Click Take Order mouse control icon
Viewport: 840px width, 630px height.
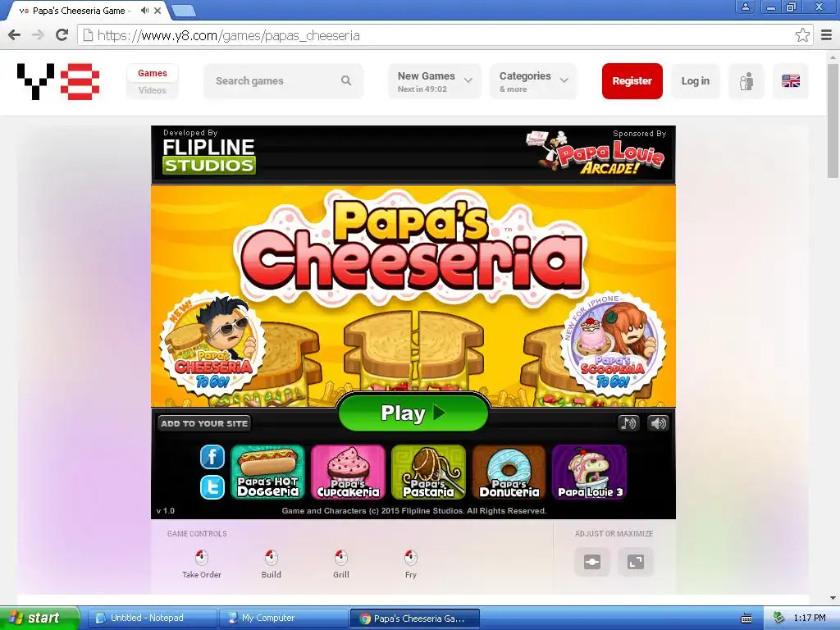click(202, 557)
